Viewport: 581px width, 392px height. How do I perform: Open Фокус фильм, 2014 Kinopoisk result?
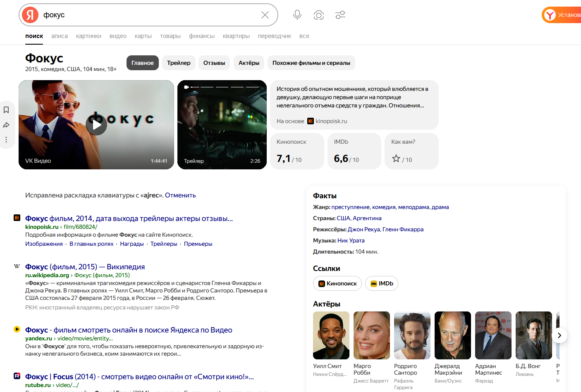(x=129, y=219)
